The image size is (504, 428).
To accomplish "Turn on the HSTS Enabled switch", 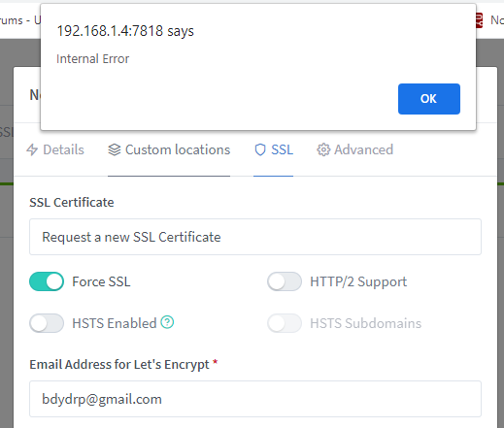I will (47, 323).
